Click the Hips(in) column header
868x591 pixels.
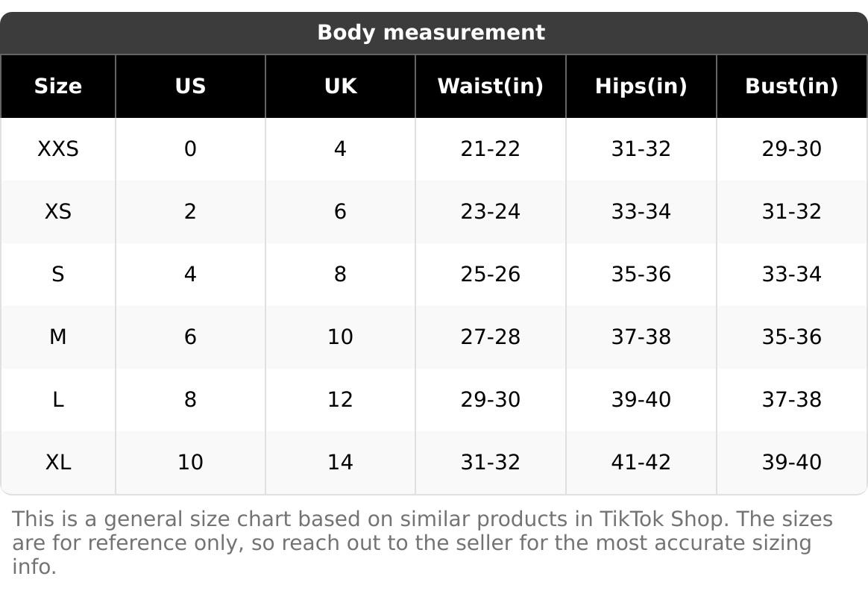641,87
